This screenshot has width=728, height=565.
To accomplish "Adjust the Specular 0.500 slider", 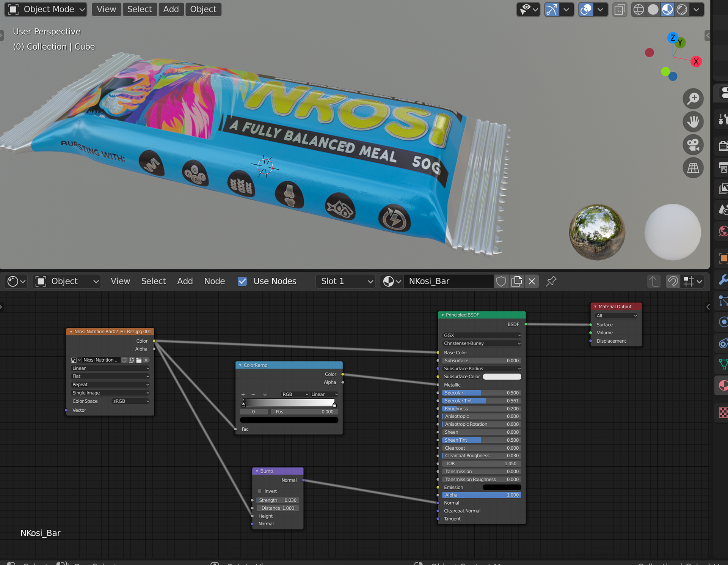I will point(482,393).
